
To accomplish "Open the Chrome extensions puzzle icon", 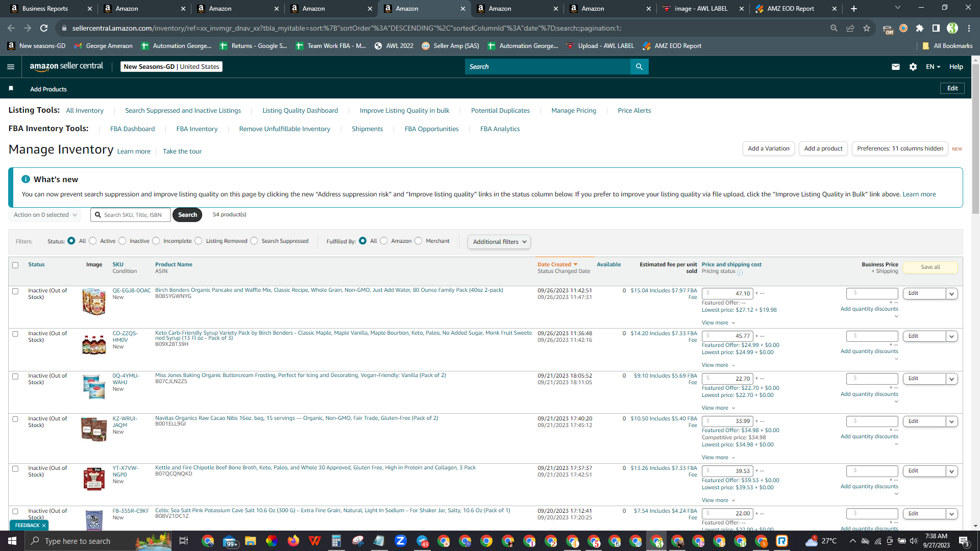I will click(x=920, y=28).
